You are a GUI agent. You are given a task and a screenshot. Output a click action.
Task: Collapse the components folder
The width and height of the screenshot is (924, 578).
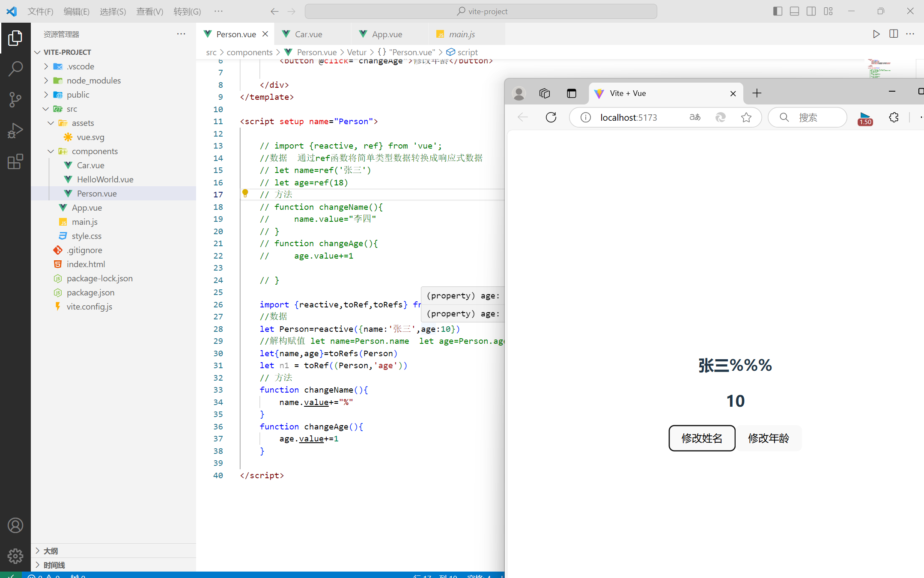51,151
